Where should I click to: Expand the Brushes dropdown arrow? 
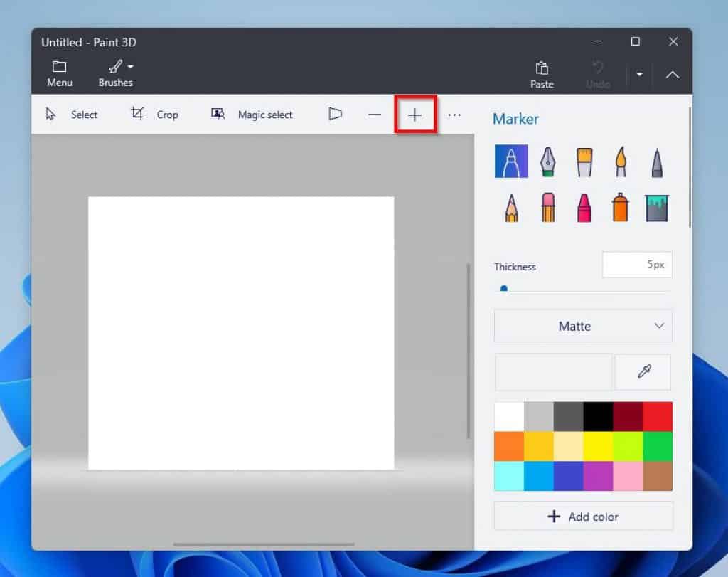click(131, 67)
